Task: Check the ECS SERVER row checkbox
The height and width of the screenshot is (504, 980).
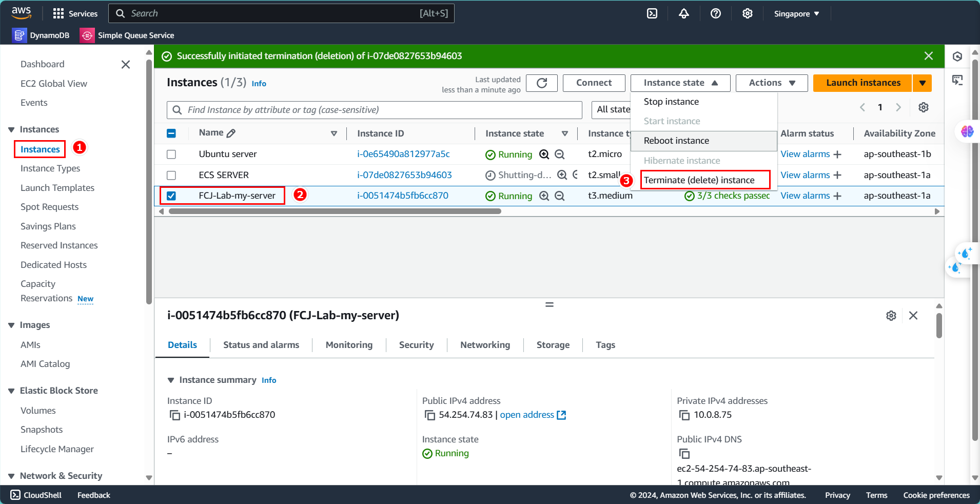Action: (x=171, y=176)
